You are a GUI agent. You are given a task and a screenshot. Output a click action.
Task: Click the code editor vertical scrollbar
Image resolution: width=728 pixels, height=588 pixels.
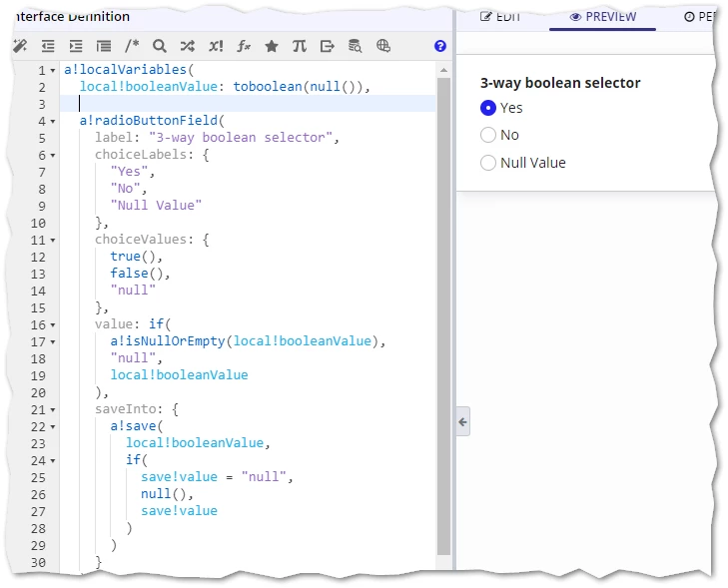pos(443,315)
